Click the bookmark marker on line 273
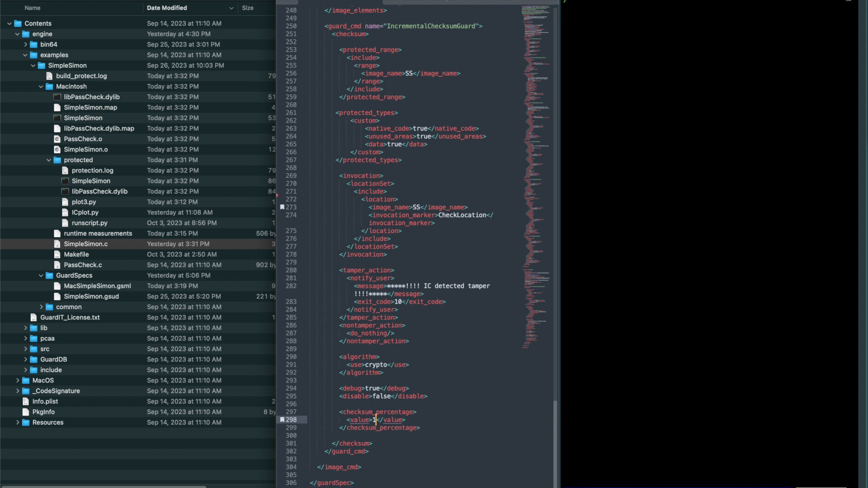The width and height of the screenshot is (868, 488). 282,207
